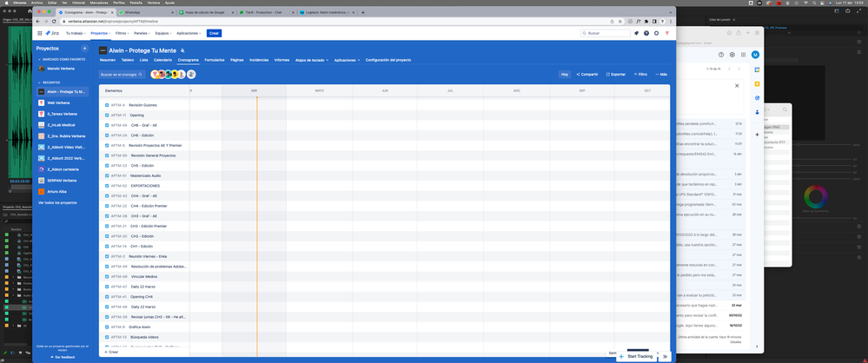Toggle checkbox for APTM-24 CH6 - Edición

[x=107, y=135]
